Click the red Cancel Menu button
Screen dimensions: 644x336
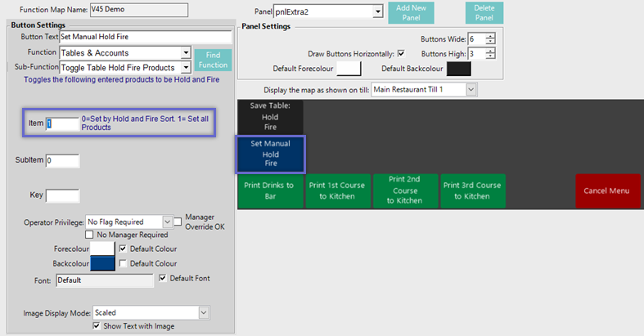(606, 190)
